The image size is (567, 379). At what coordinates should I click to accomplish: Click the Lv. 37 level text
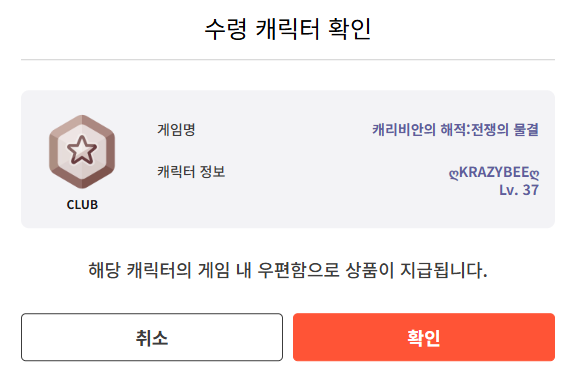(x=519, y=190)
